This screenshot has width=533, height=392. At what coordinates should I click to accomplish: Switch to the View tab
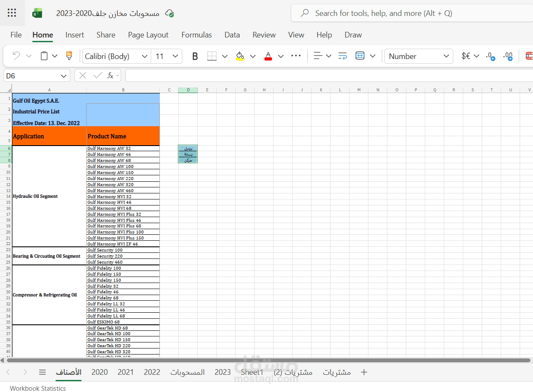click(x=296, y=35)
